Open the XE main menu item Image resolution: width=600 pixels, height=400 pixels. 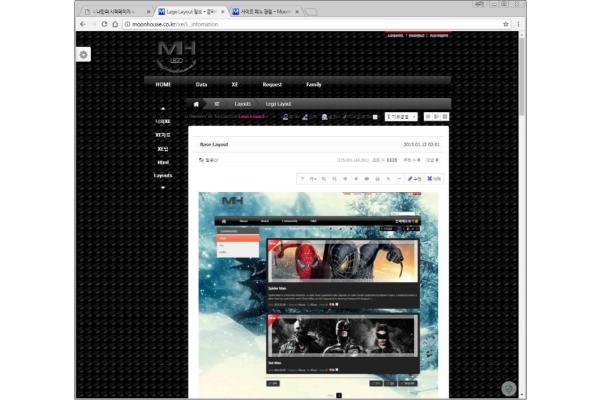pos(235,84)
